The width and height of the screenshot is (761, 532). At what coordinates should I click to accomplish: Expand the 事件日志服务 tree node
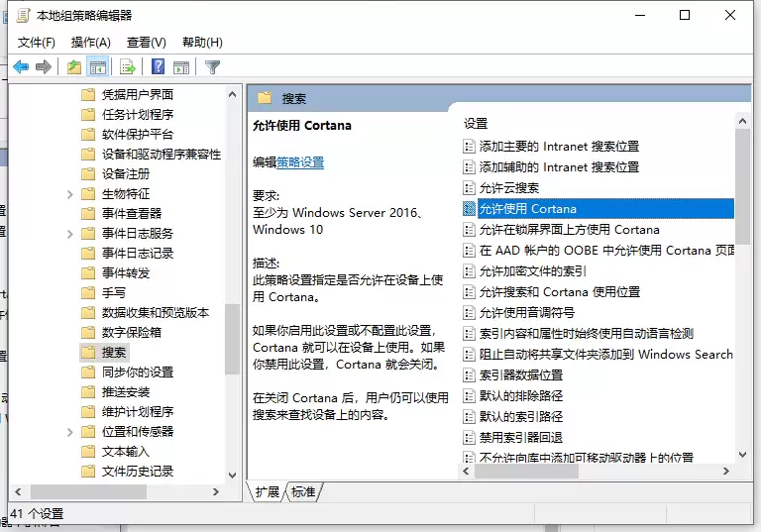click(x=70, y=234)
